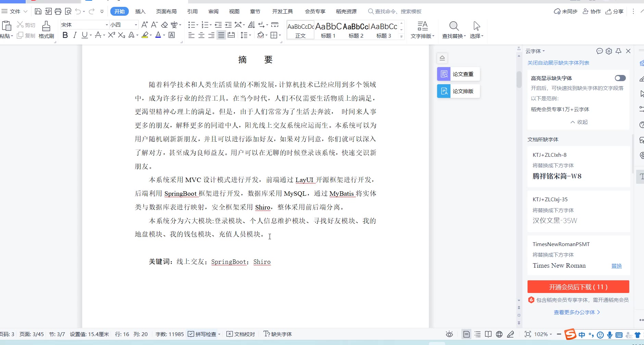The height and width of the screenshot is (345, 644).
Task: Click the yellow text highlight color button
Action: click(x=145, y=35)
